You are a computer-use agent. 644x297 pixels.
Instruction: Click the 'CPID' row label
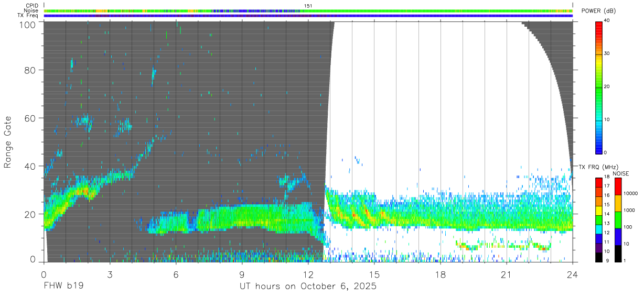click(x=32, y=5)
